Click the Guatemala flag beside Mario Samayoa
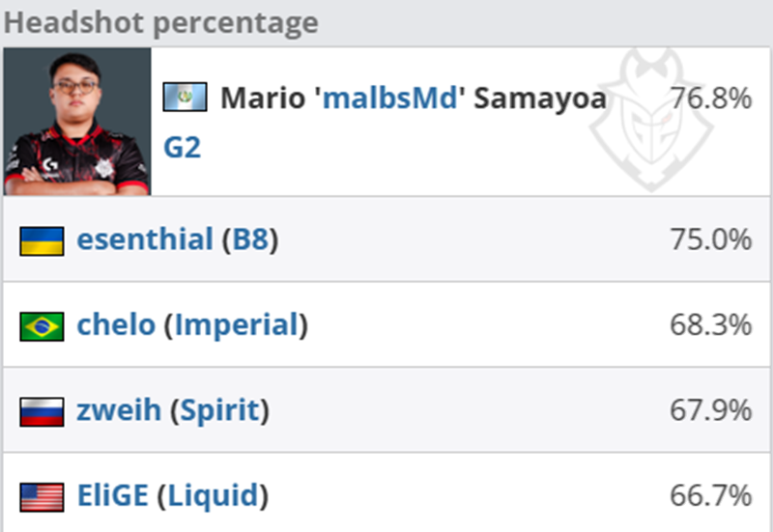Screen dimensions: 773x532 [x=185, y=98]
